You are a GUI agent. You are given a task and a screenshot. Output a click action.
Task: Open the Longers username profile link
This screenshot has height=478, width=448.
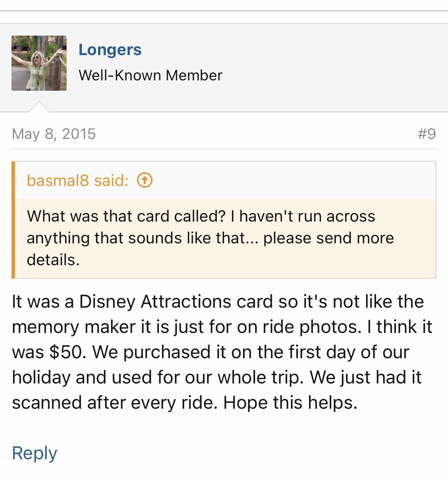click(110, 50)
